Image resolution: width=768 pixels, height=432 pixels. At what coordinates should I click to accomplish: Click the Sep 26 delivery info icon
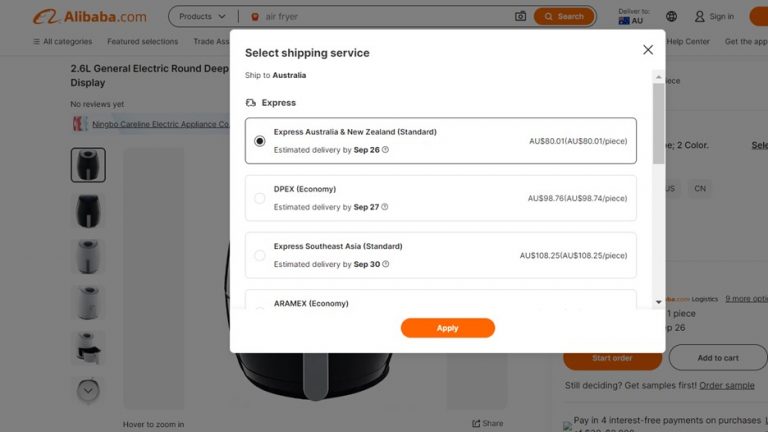tap(386, 150)
